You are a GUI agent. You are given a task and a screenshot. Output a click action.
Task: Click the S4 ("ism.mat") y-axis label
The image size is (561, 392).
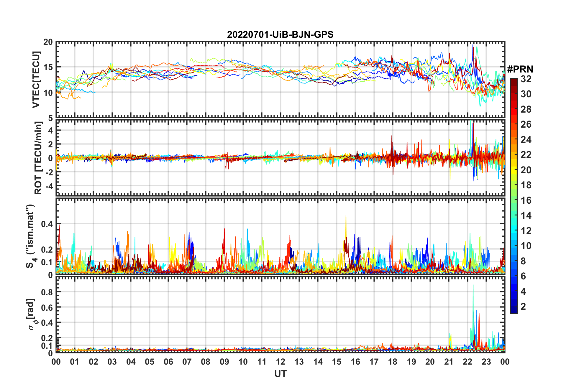(31, 236)
